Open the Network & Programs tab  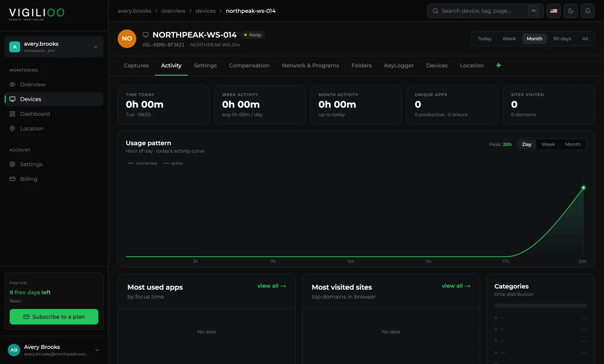[311, 65]
